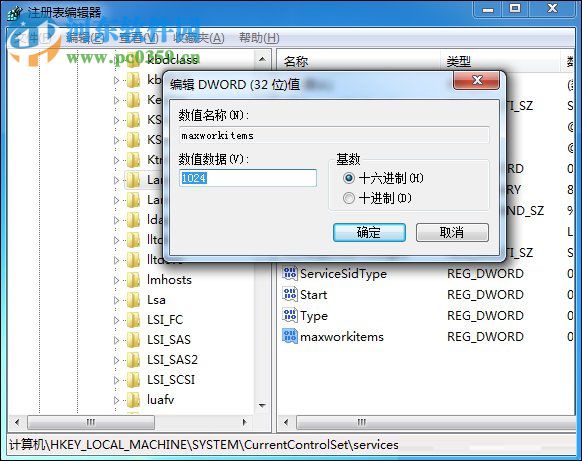582x461 pixels.
Task: Select the LSI_SAS key in tree
Action: (x=169, y=340)
